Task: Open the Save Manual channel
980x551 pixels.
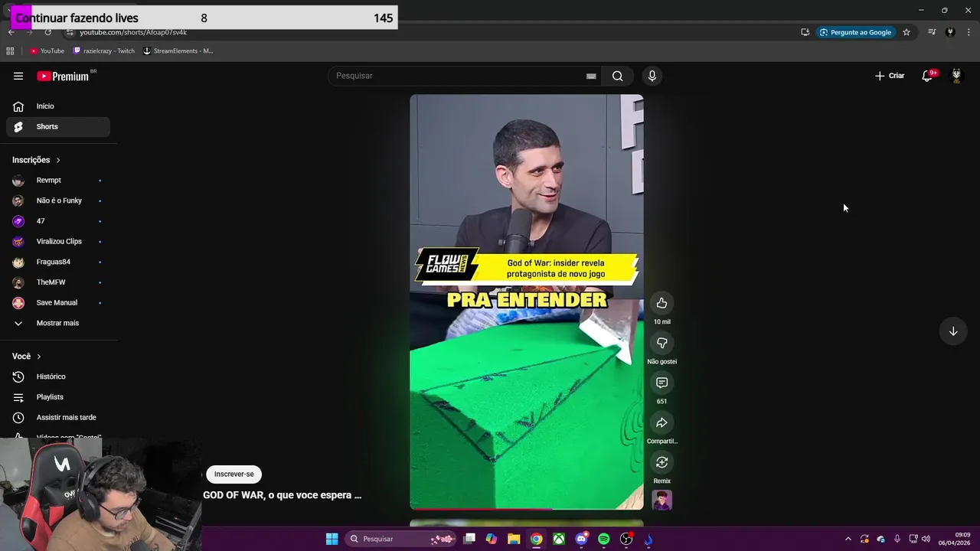Action: point(58,302)
